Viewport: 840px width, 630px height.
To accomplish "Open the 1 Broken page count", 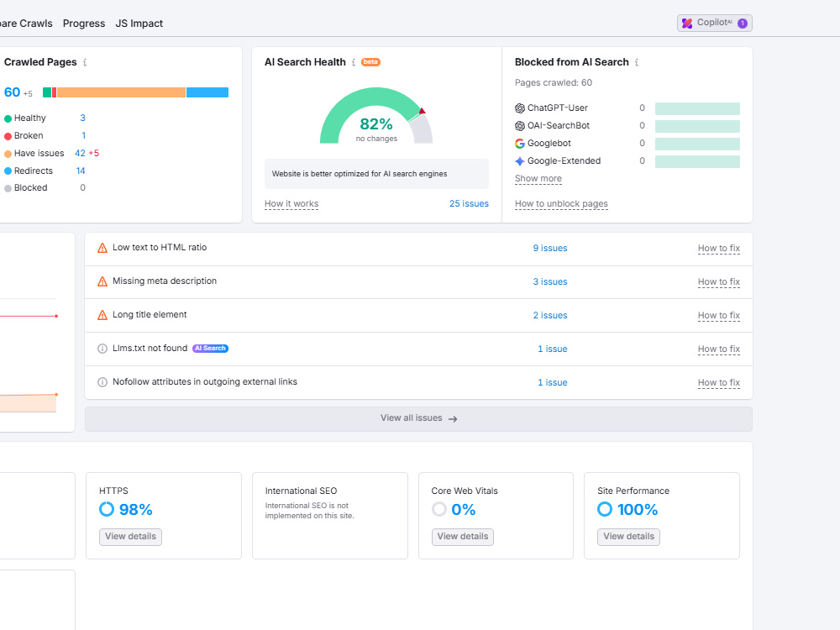I will (83, 135).
